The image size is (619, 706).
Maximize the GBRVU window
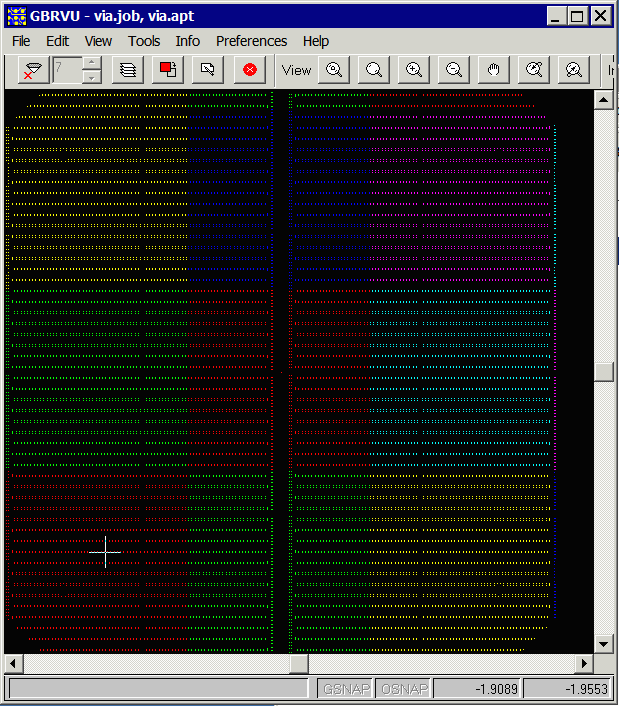click(x=577, y=16)
